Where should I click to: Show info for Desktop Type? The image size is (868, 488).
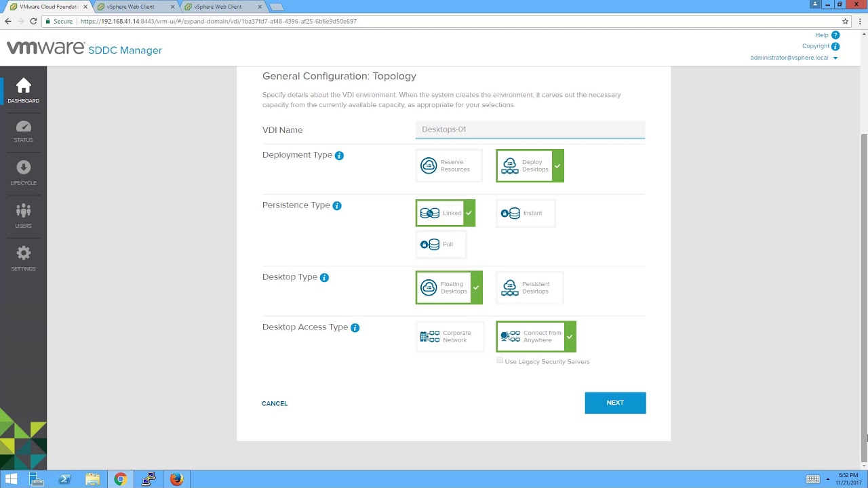tap(324, 277)
